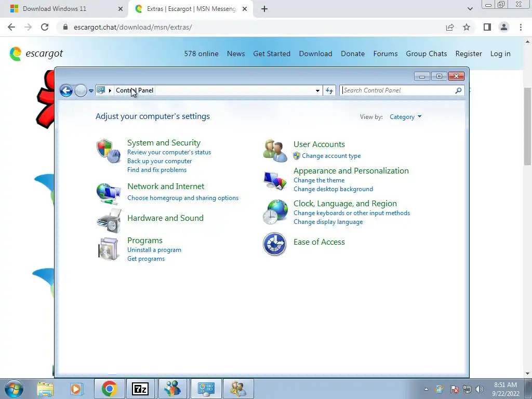This screenshot has height=399, width=532.
Task: Click Change desktop background
Action: point(333,189)
